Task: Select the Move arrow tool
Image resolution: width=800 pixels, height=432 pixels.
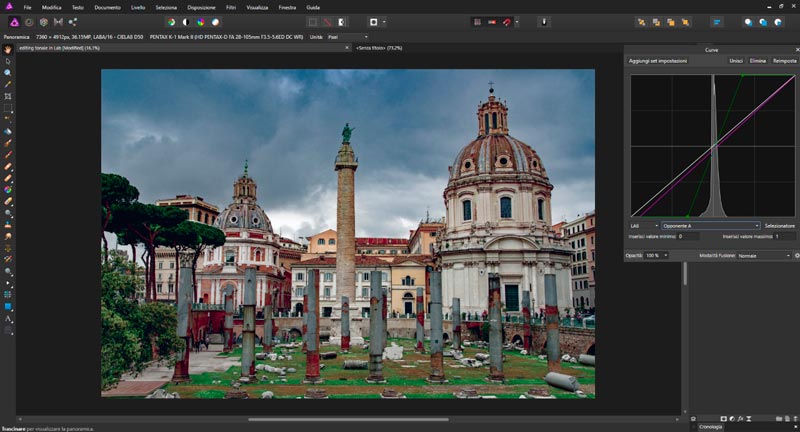Action: pyautogui.click(x=8, y=61)
